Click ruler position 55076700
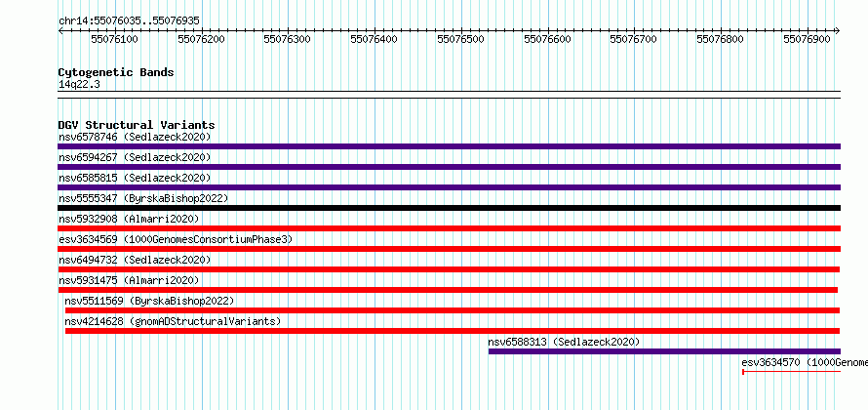The width and height of the screenshot is (868, 410). (634, 39)
